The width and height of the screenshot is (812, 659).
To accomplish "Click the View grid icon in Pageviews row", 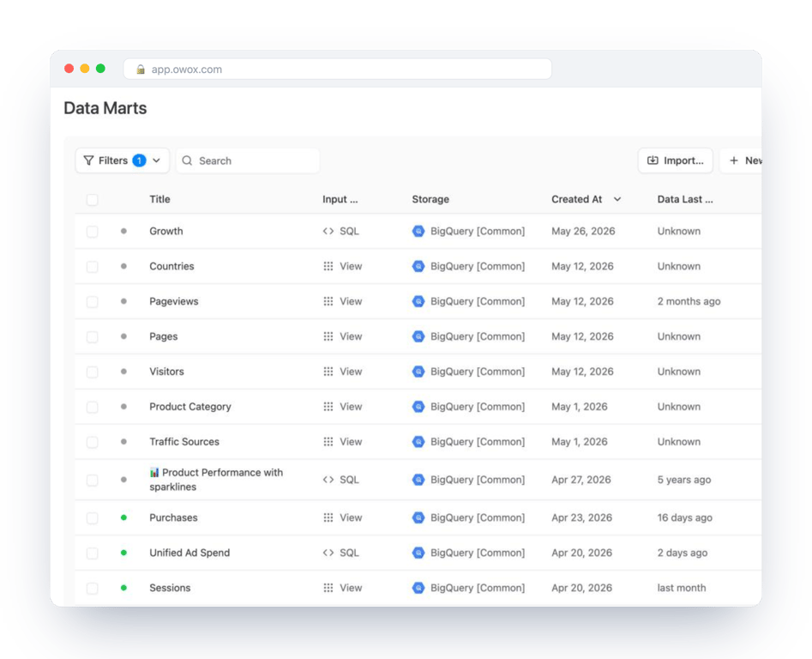I will (x=328, y=301).
